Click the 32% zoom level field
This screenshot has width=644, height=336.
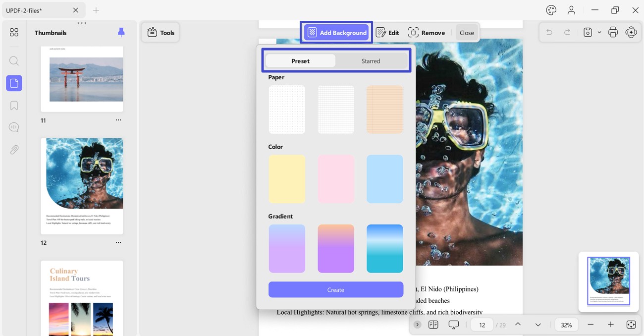566,325
